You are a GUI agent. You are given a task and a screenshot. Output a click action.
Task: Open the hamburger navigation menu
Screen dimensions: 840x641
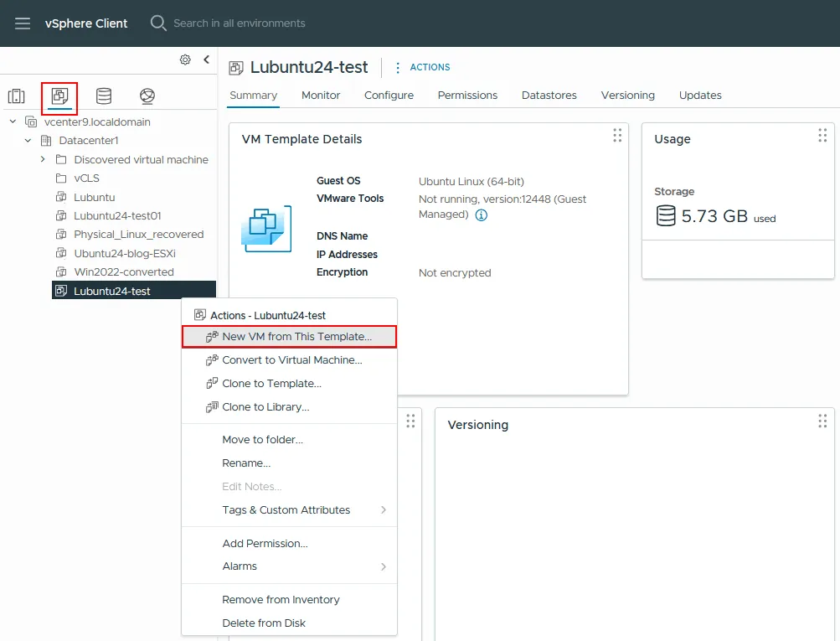click(x=23, y=23)
